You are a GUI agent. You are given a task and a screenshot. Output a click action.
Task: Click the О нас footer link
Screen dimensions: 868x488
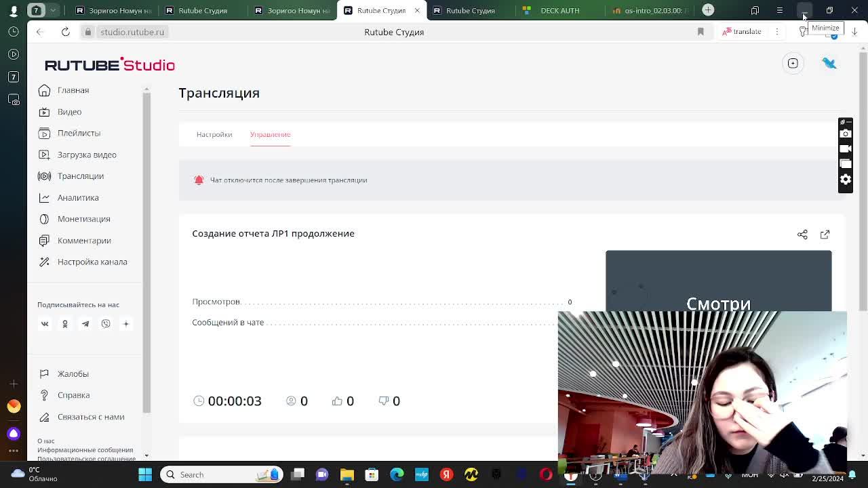(x=45, y=441)
